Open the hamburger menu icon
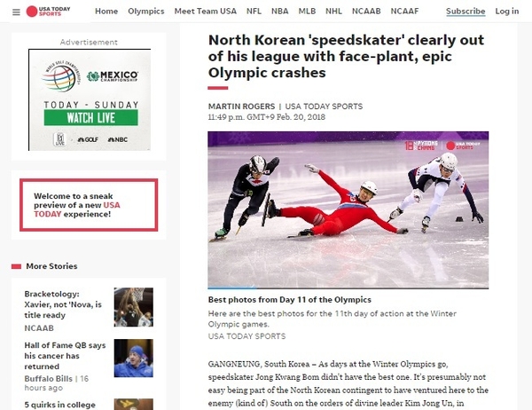532x410 pixels. (x=16, y=12)
